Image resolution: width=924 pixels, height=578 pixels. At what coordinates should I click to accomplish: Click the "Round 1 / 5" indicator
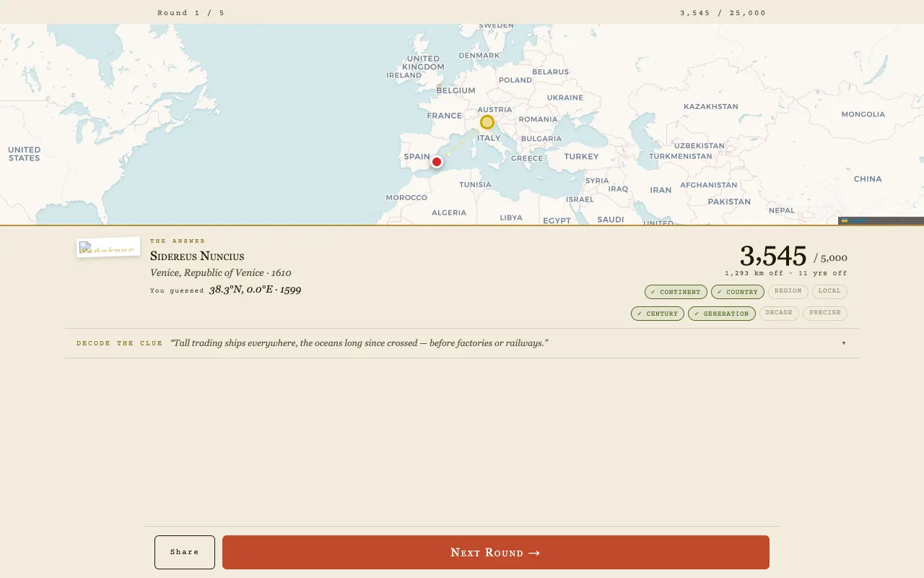191,13
